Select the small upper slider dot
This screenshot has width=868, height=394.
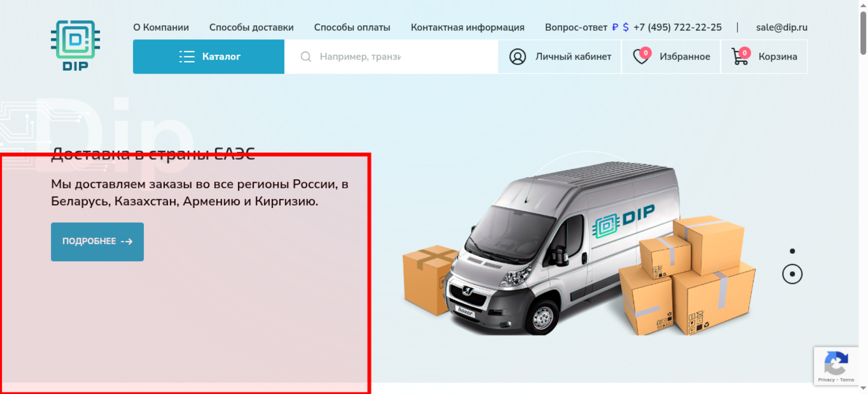[x=792, y=251]
